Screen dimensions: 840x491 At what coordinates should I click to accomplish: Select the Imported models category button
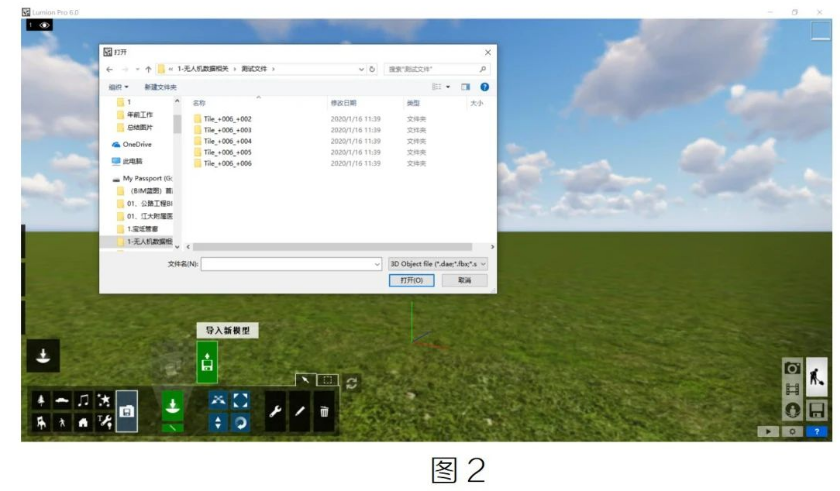point(127,411)
